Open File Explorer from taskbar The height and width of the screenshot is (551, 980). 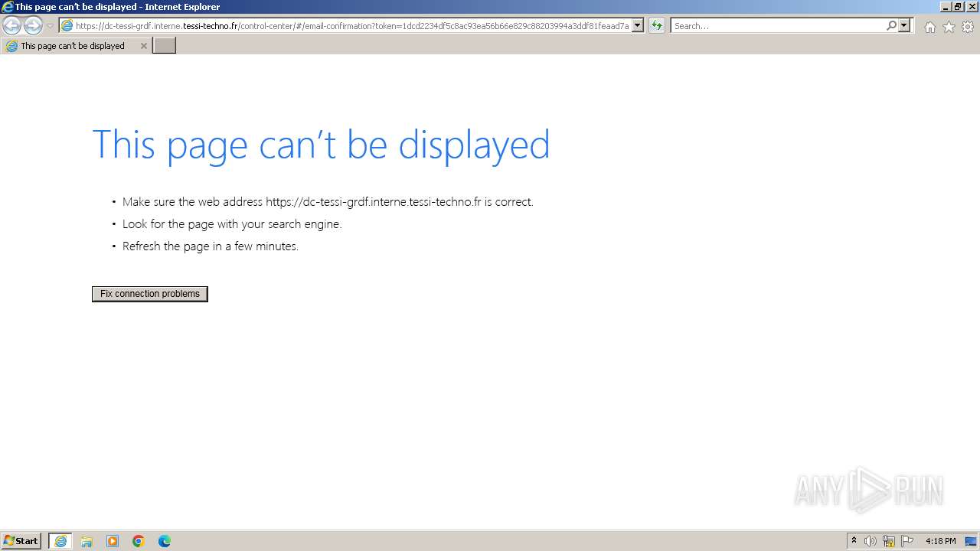(x=87, y=541)
